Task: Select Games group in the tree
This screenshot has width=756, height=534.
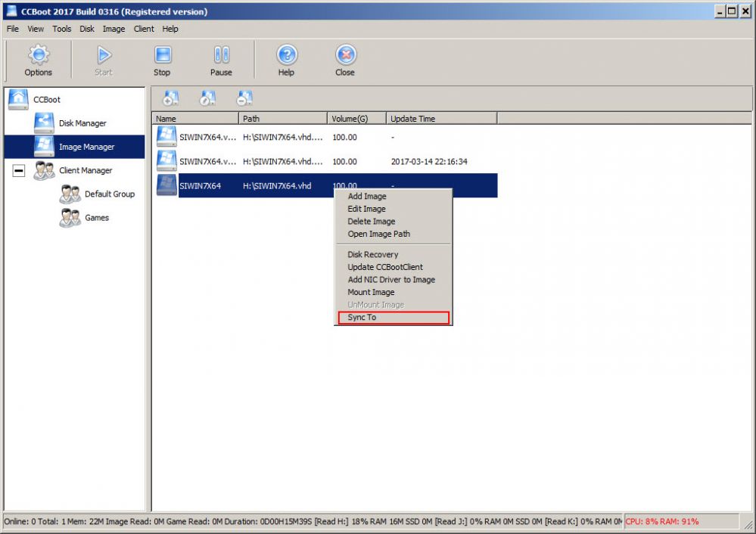Action: (97, 218)
